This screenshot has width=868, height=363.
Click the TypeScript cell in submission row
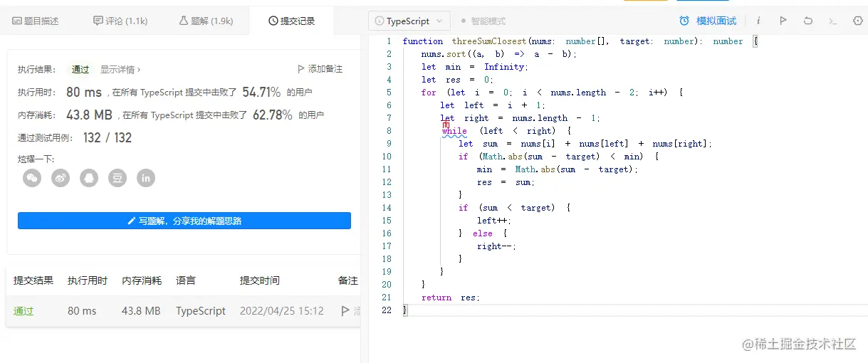pos(201,311)
